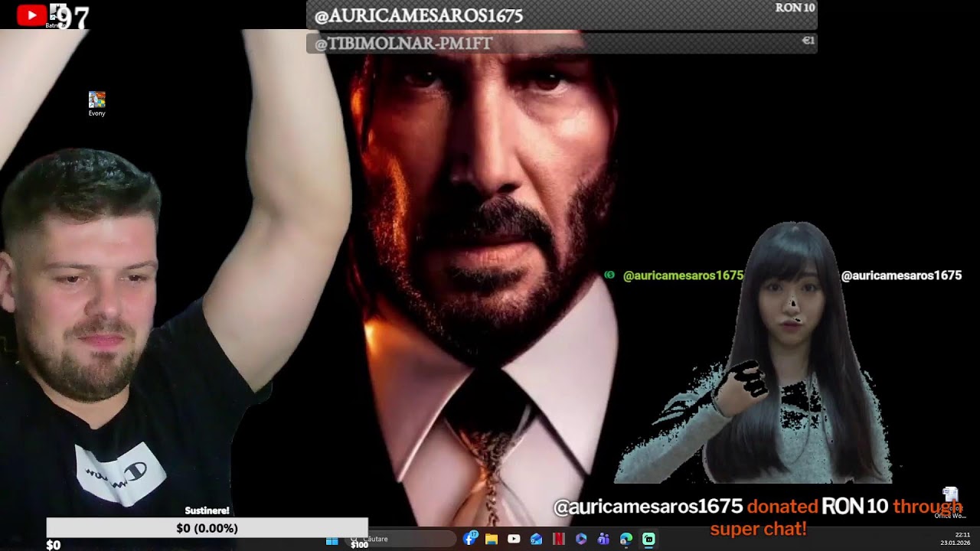Image resolution: width=980 pixels, height=551 pixels.
Task: Click the Sustinere! goal progress bar
Action: point(207,528)
